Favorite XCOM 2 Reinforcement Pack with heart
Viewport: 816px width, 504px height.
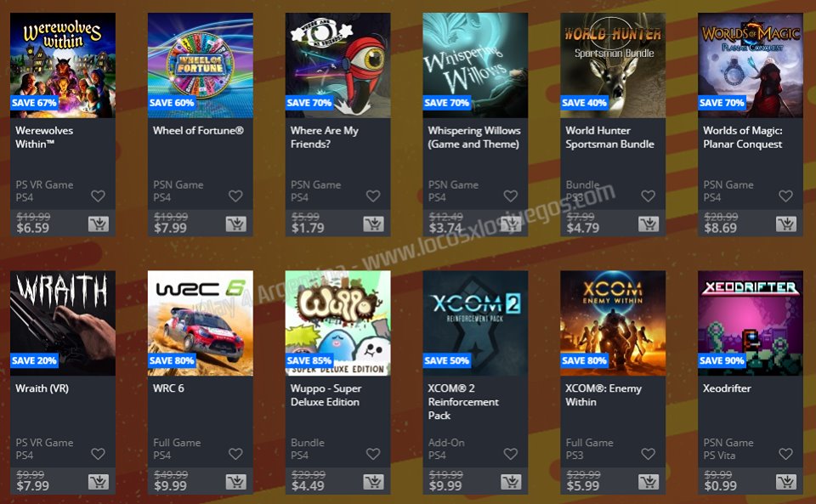[511, 454]
